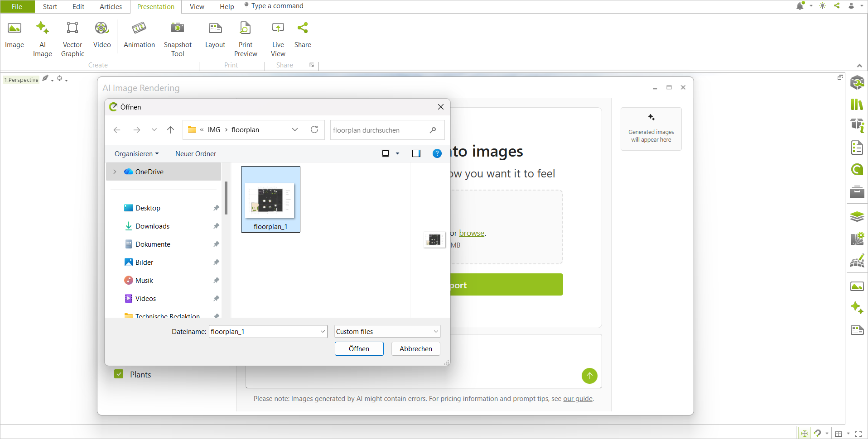
Task: Expand the Share group dialog launcher
Action: click(x=312, y=65)
